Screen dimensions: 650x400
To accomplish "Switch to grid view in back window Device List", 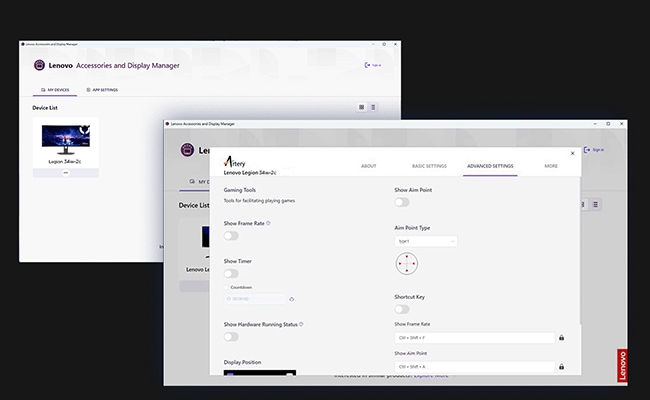I will coord(361,107).
